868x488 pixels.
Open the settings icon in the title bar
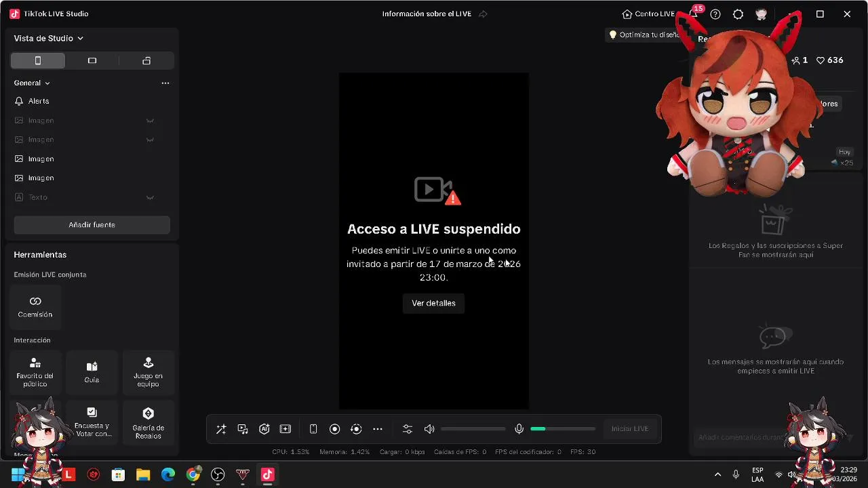point(738,14)
